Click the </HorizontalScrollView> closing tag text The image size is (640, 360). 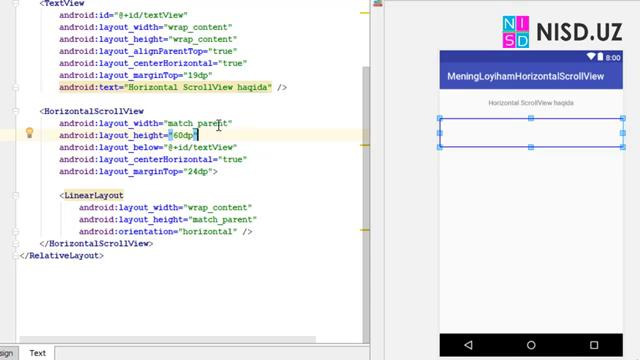pos(96,244)
